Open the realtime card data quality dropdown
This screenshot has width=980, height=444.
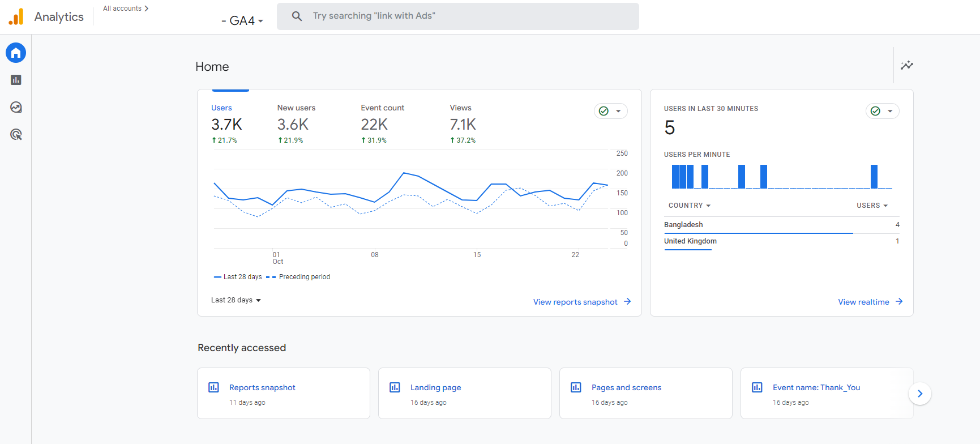click(882, 111)
